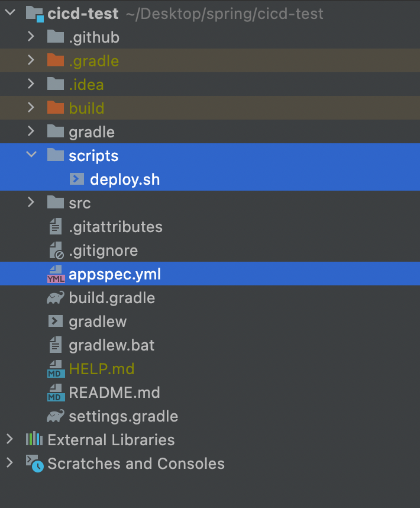Viewport: 420px width, 508px height.
Task: Click the ~/Desktop/spring/cicd-test path text
Action: pyautogui.click(x=224, y=14)
